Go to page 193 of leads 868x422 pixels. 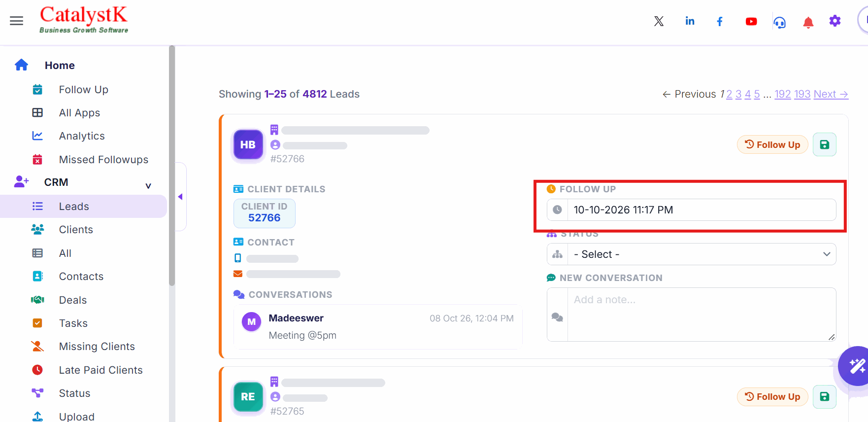[x=802, y=94]
